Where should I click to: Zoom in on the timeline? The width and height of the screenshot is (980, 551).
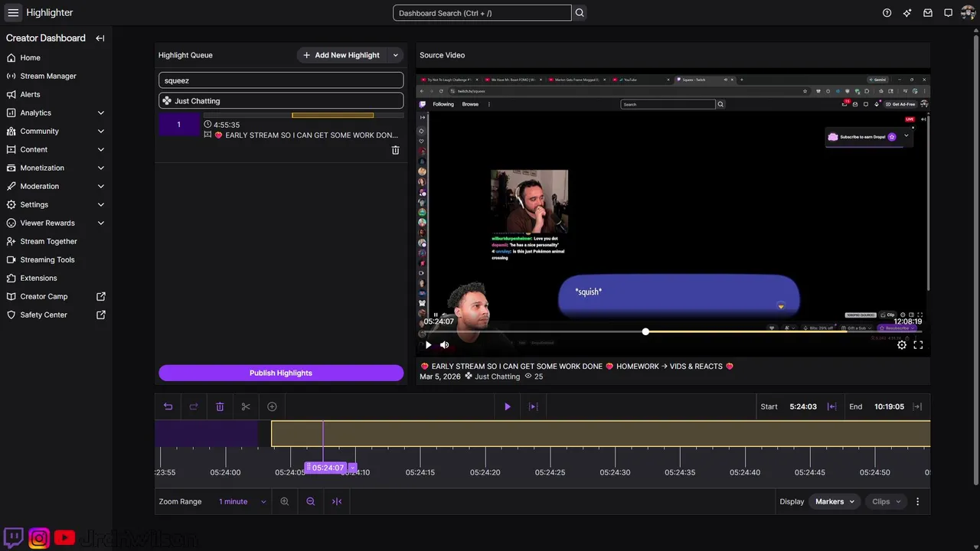(285, 501)
